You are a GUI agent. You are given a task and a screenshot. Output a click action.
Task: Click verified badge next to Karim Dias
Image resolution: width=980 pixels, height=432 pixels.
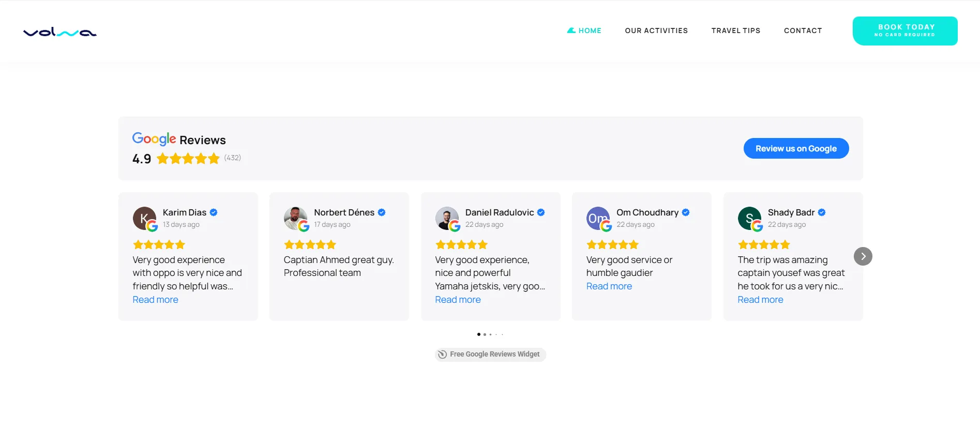(x=214, y=212)
